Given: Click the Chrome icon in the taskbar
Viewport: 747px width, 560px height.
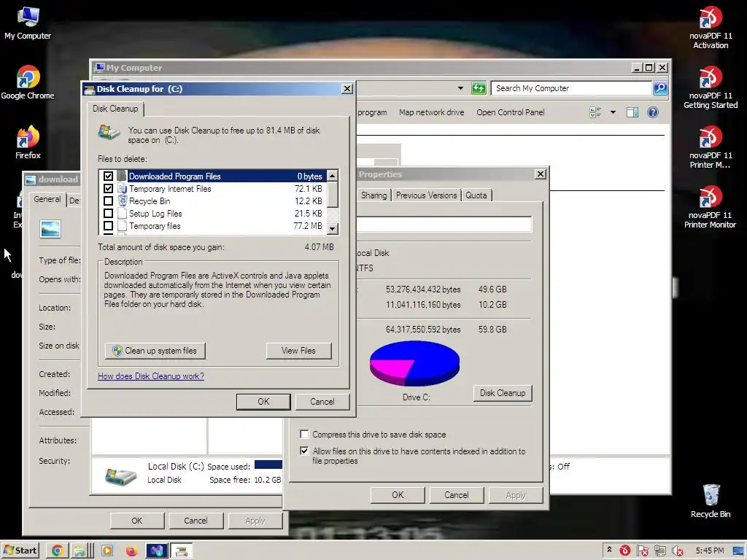Looking at the screenshot, I should (x=57, y=551).
